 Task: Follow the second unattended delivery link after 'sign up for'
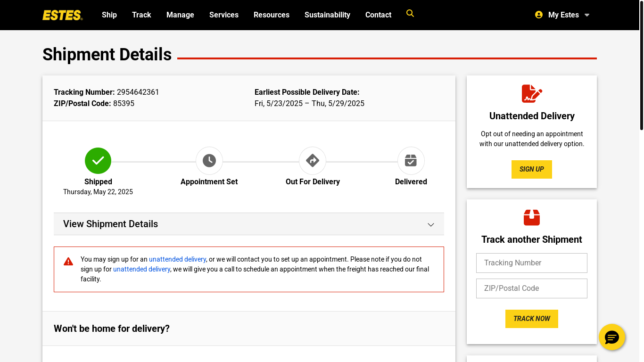pos(141,269)
